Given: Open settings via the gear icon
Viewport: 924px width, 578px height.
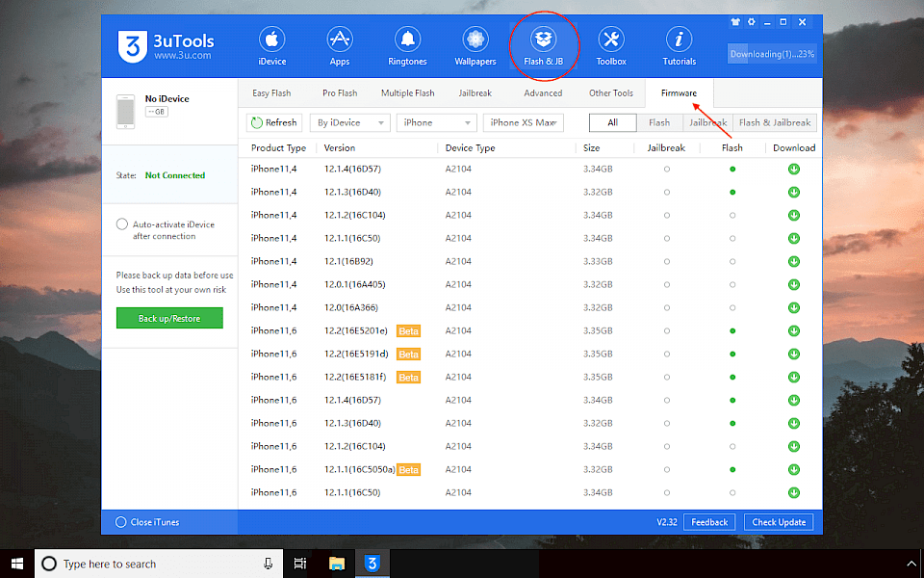Looking at the screenshot, I should (x=752, y=22).
